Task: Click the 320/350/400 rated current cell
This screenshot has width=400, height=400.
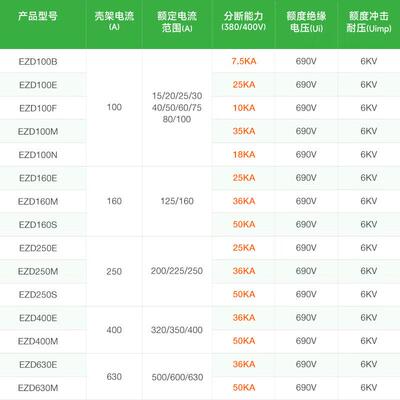Action: pyautogui.click(x=177, y=330)
